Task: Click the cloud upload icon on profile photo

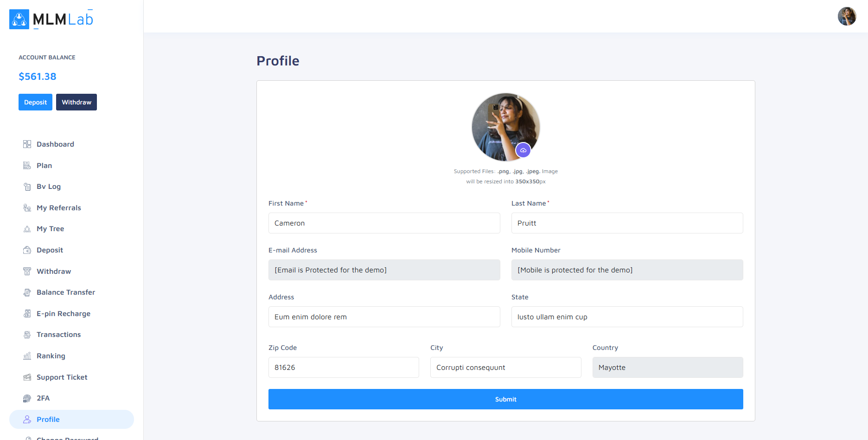Action: [x=523, y=150]
